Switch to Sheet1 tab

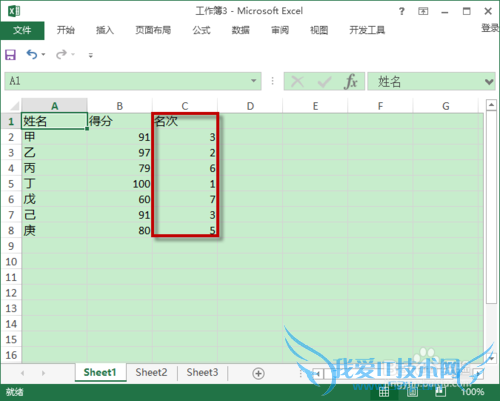[x=100, y=372]
